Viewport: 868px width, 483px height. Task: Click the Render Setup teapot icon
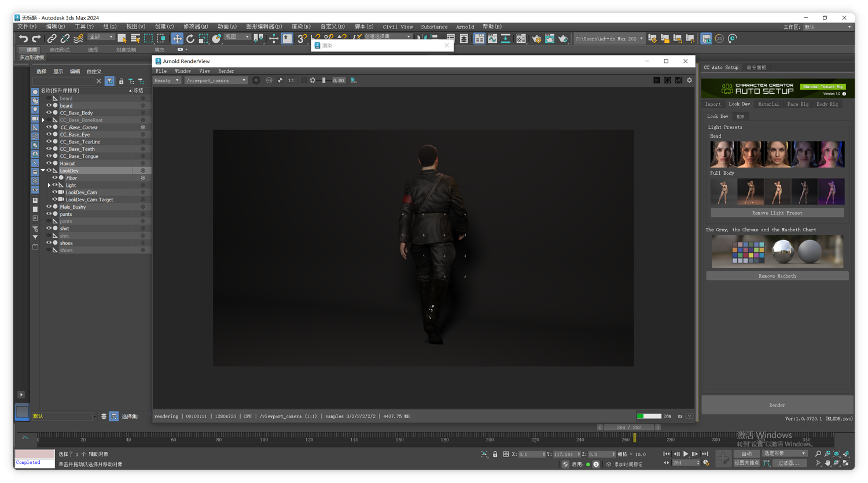[536, 39]
